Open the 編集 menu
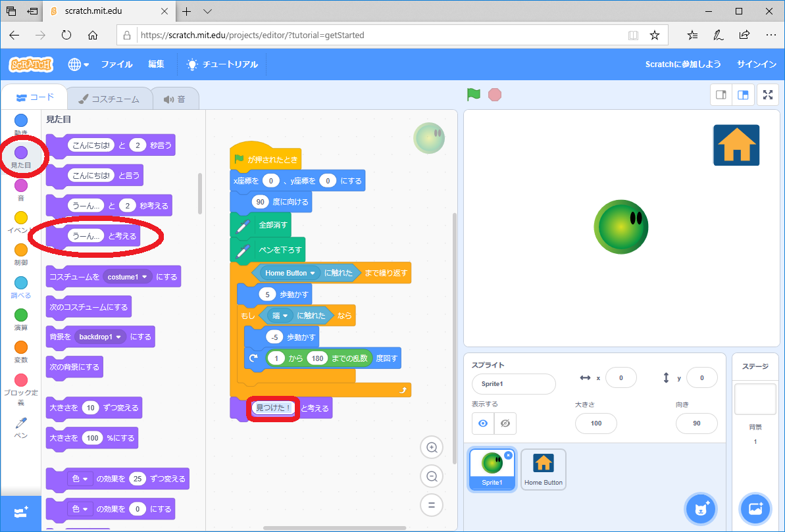Viewport: 785px width, 532px height. [x=156, y=64]
